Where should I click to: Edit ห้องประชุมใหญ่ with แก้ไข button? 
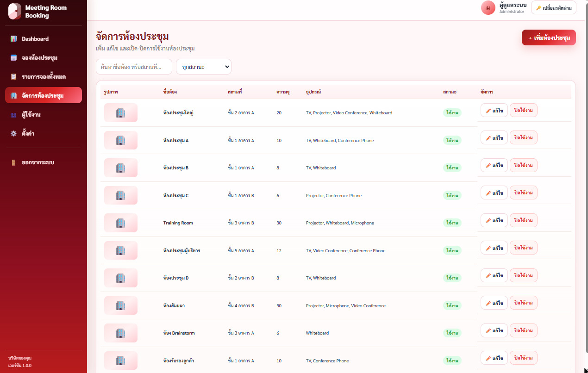coord(494,110)
